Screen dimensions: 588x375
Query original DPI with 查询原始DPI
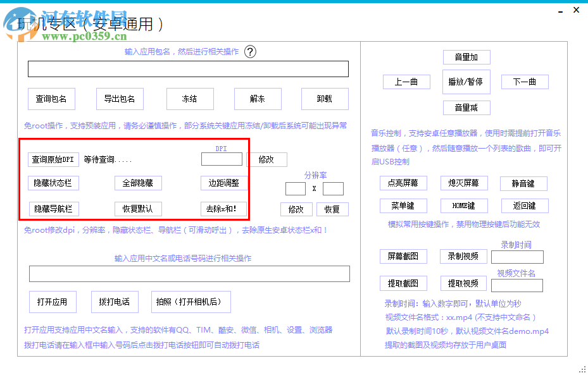[53, 159]
